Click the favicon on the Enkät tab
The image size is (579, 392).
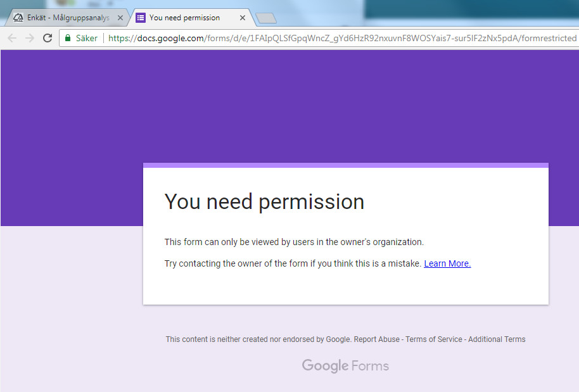(18, 18)
